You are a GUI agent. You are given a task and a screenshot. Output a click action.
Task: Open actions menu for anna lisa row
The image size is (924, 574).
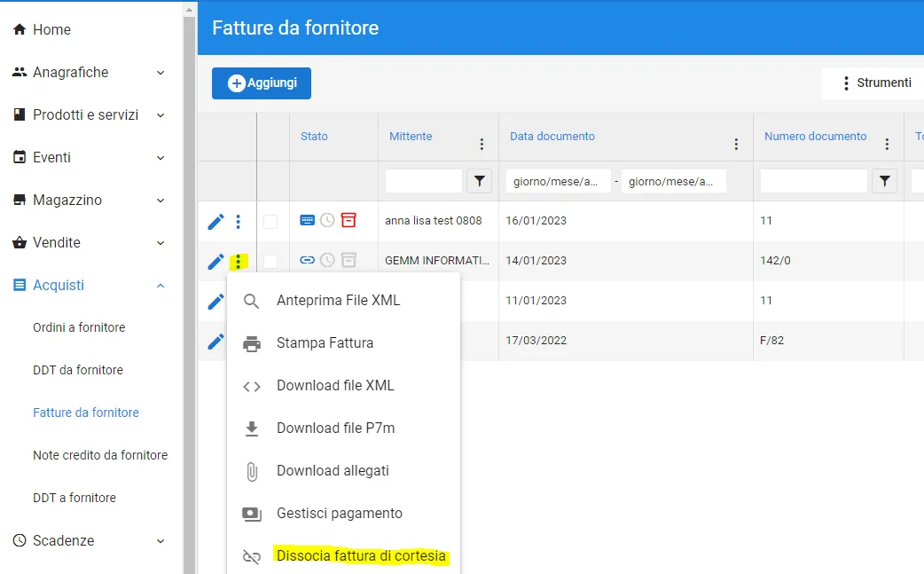point(238,222)
